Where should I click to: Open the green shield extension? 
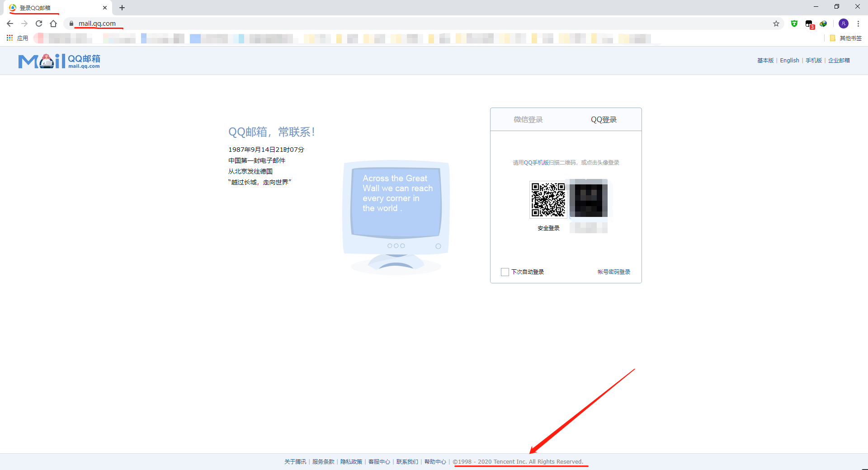794,23
